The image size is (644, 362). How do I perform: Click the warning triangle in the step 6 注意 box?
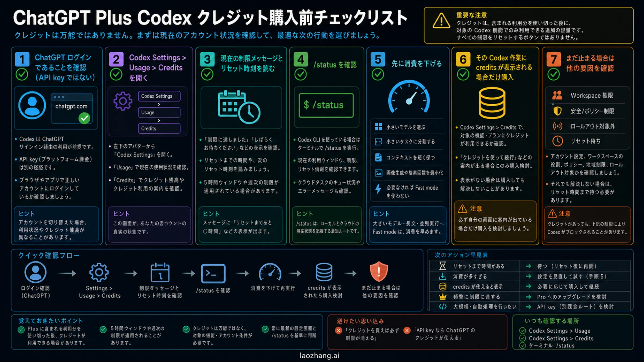463,209
